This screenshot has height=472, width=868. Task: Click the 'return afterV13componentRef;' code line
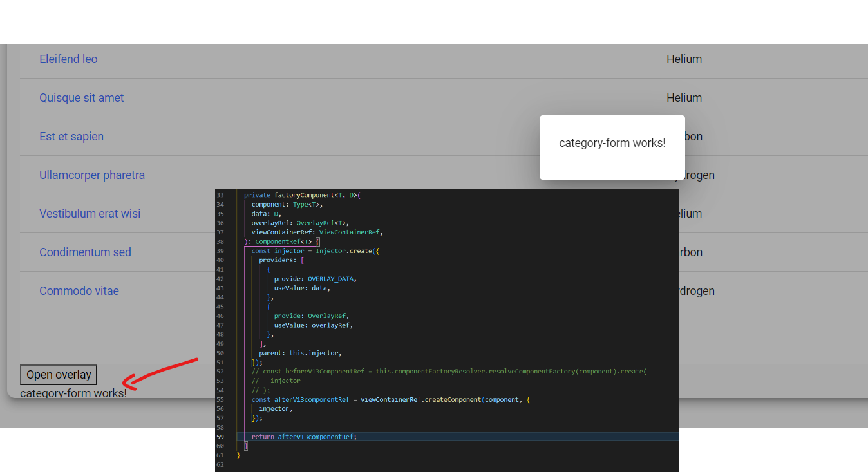point(304,437)
